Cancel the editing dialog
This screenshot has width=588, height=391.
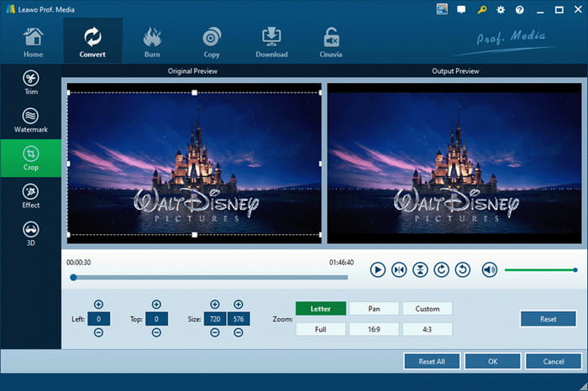pyautogui.click(x=554, y=362)
